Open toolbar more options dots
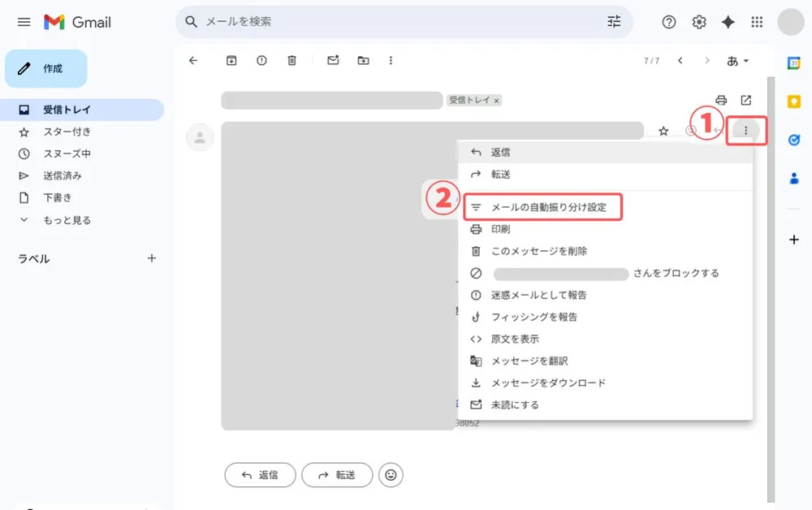The width and height of the screenshot is (812, 510). coord(391,61)
